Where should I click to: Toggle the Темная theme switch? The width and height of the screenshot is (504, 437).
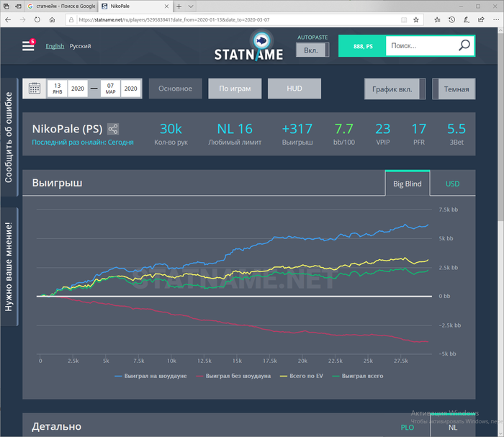click(x=454, y=89)
